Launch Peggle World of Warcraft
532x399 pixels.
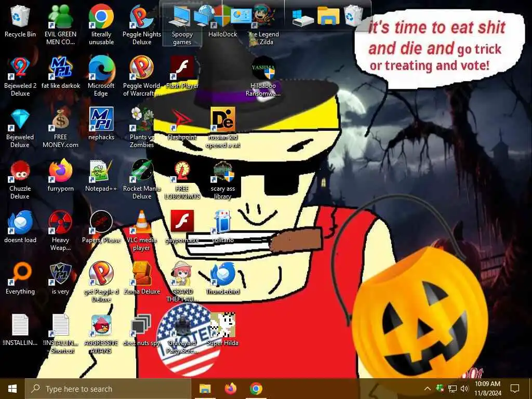tap(142, 76)
